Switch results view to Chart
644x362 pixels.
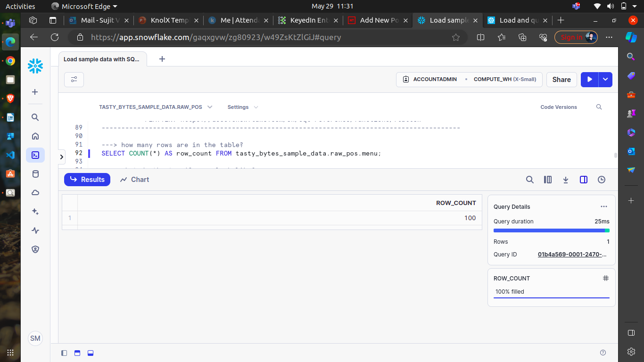tap(134, 180)
